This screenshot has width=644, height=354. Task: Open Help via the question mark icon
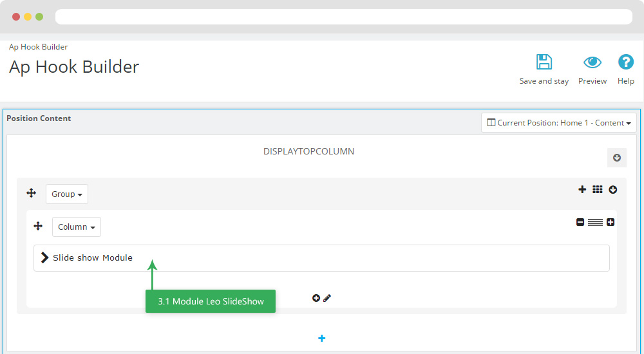pyautogui.click(x=625, y=62)
